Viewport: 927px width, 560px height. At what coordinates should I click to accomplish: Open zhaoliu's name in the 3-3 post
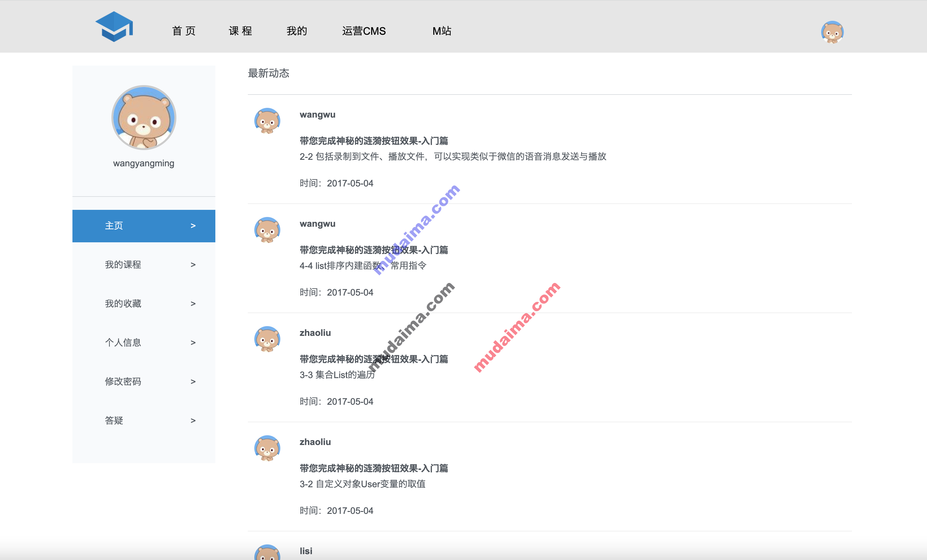click(x=315, y=333)
